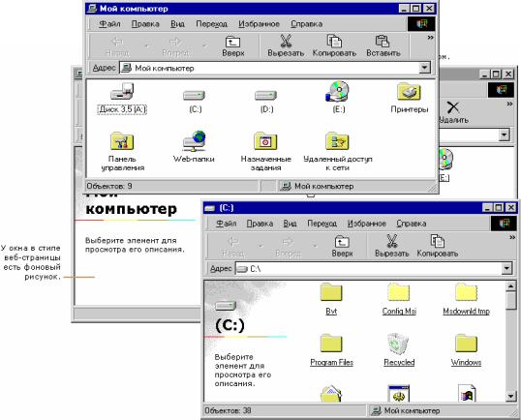This screenshot has height=420, width=521.
Task: Click Вырезать in the Мой компьютер toolbar
Action: point(286,46)
